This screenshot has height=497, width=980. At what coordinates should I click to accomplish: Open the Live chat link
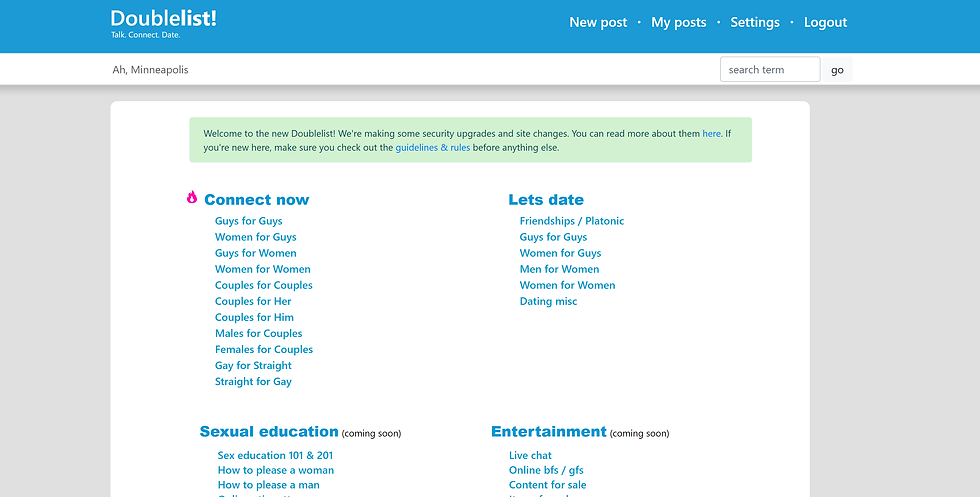[x=530, y=456]
